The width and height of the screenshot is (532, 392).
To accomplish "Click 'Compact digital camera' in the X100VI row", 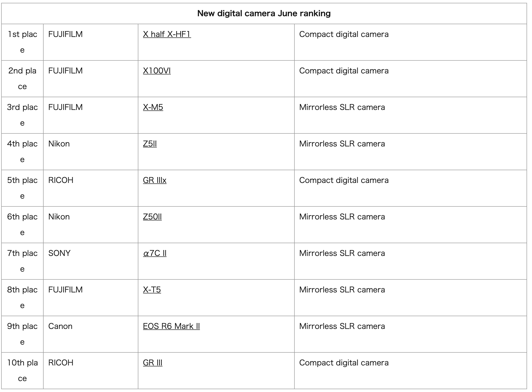I will [344, 71].
